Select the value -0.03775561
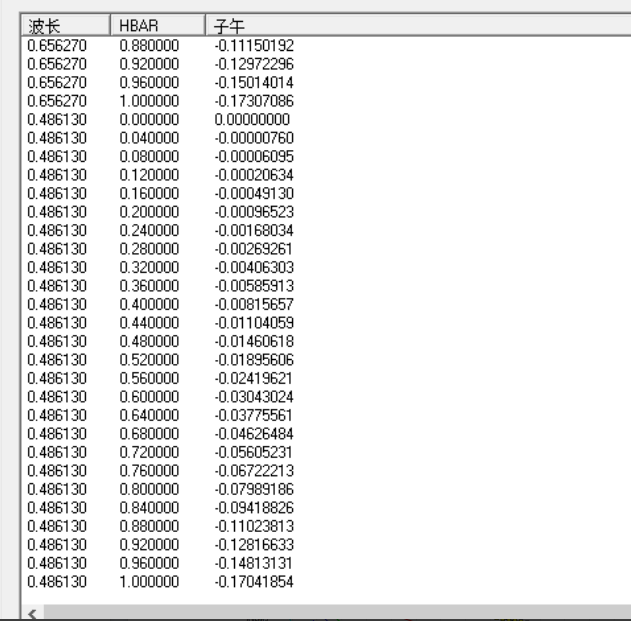Image resolution: width=631 pixels, height=621 pixels. (253, 415)
